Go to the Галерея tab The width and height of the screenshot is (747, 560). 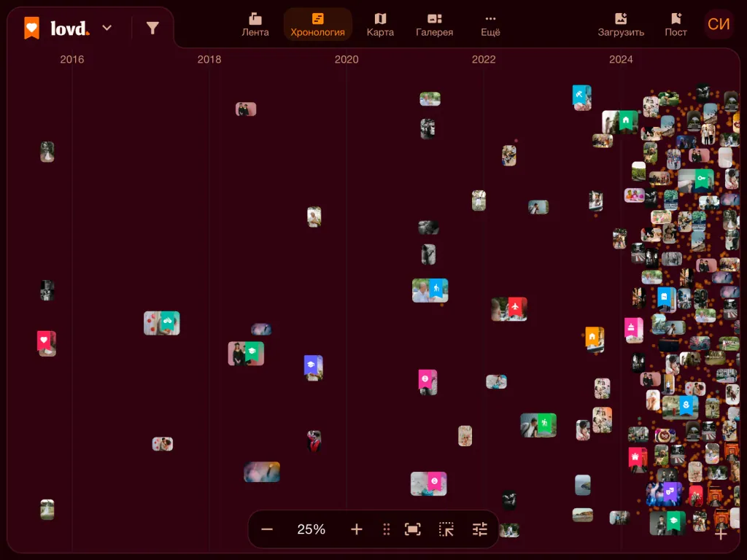[435, 25]
